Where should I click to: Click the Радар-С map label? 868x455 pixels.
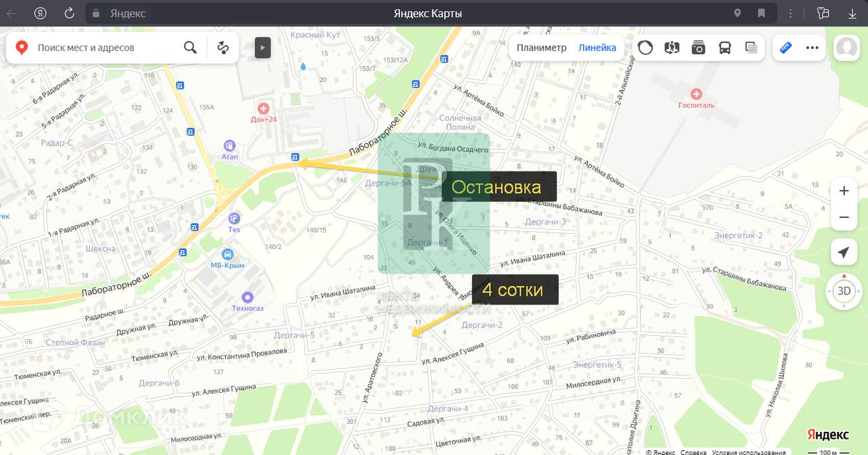[x=57, y=142]
